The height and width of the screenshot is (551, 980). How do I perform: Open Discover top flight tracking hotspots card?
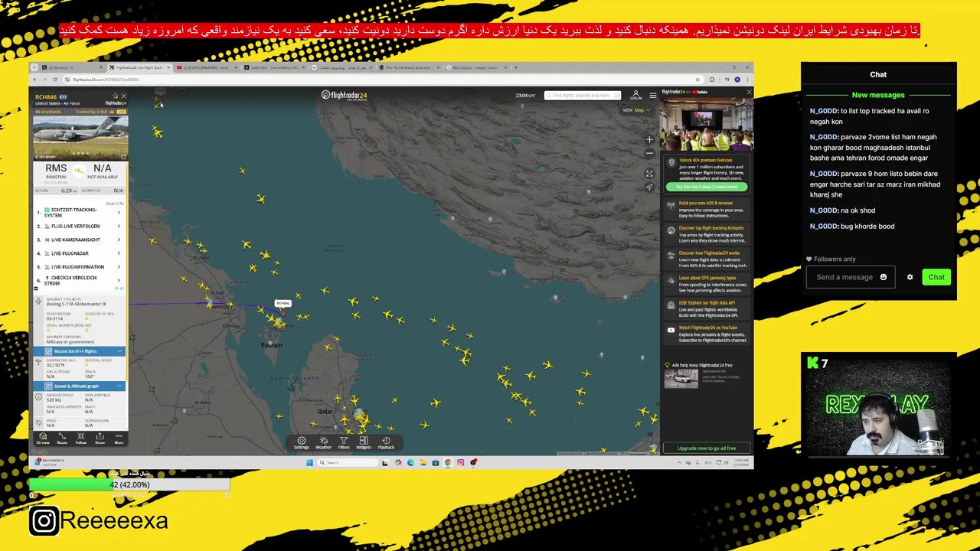click(x=707, y=233)
